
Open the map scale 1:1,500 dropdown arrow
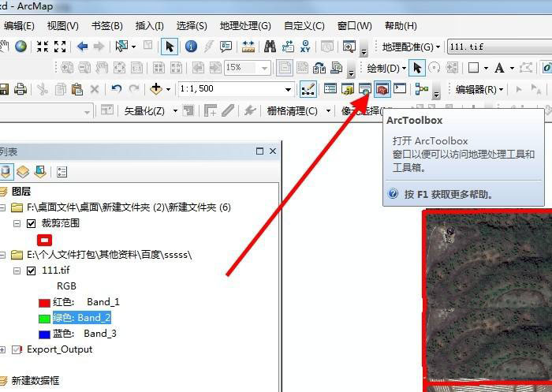click(x=288, y=89)
